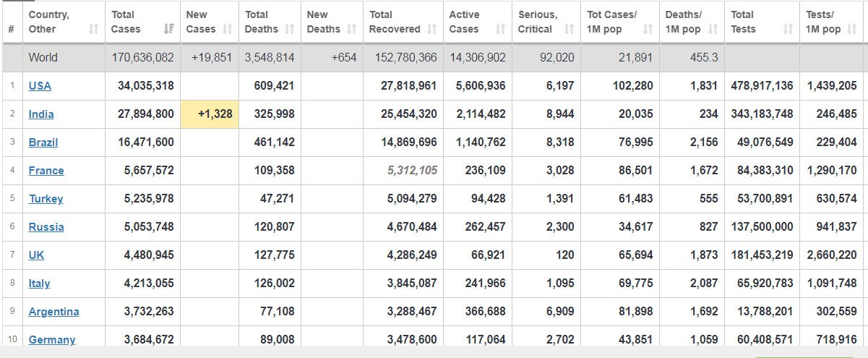The width and height of the screenshot is (868, 358).
Task: Select World total deaths 3,548,814
Action: tap(270, 57)
